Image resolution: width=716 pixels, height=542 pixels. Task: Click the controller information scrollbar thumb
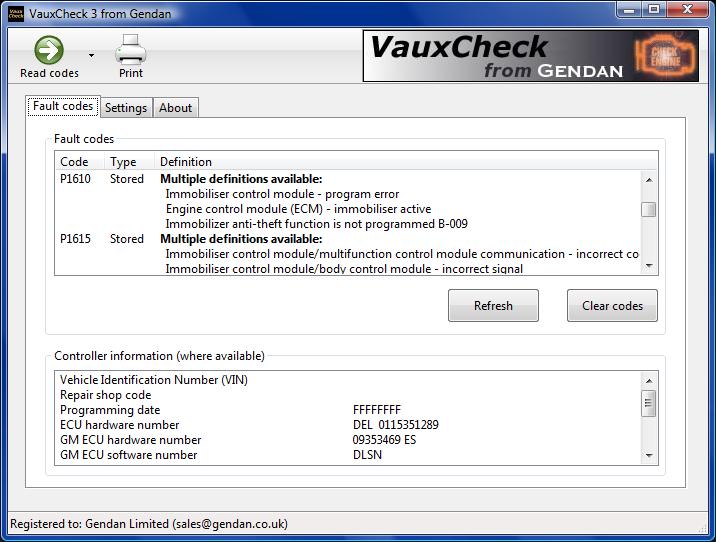[x=649, y=403]
